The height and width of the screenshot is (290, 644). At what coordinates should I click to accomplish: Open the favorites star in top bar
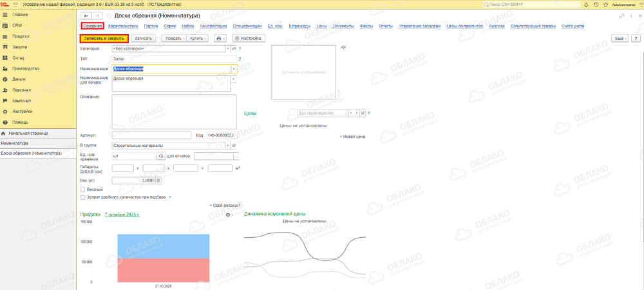605,5
